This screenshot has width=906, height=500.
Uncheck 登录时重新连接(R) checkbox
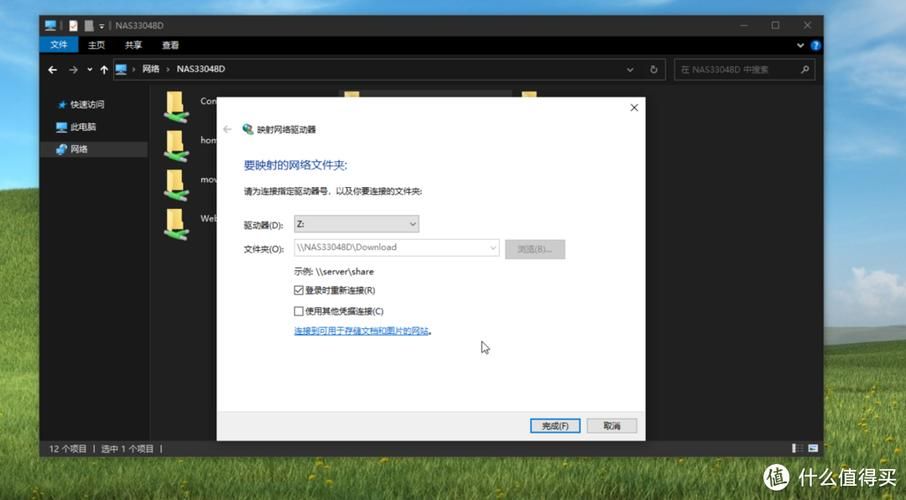click(299, 290)
